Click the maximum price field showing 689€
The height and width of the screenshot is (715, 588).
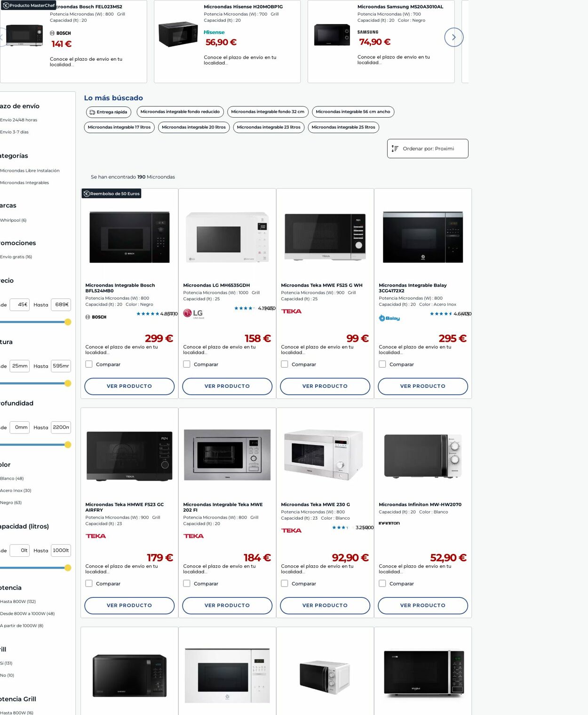point(61,305)
